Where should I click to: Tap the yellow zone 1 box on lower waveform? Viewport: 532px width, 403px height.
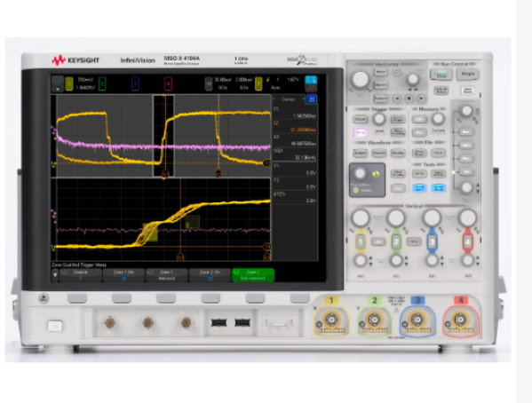150,232
